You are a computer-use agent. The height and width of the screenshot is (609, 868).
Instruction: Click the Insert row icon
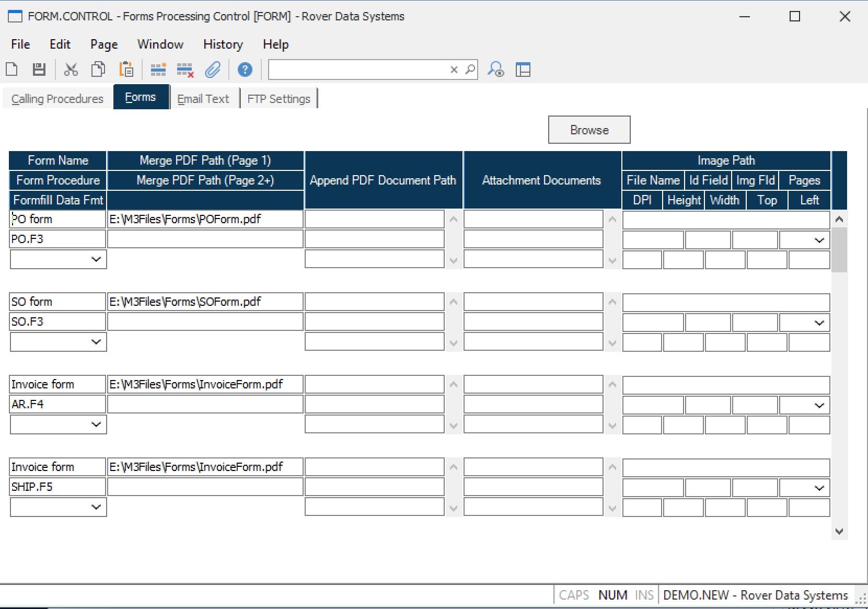pyautogui.click(x=158, y=70)
